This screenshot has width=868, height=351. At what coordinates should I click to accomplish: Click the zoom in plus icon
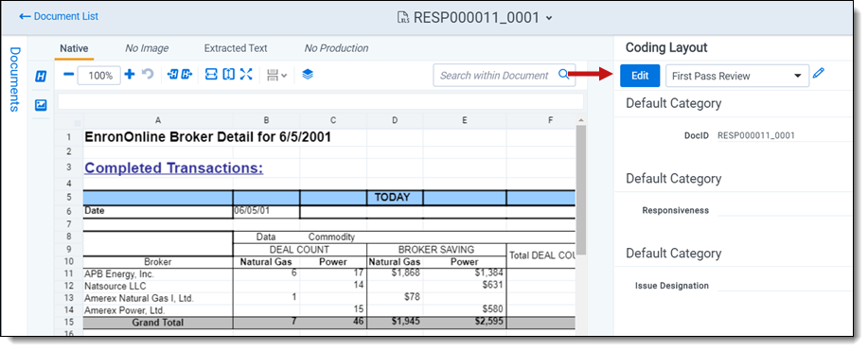click(130, 74)
